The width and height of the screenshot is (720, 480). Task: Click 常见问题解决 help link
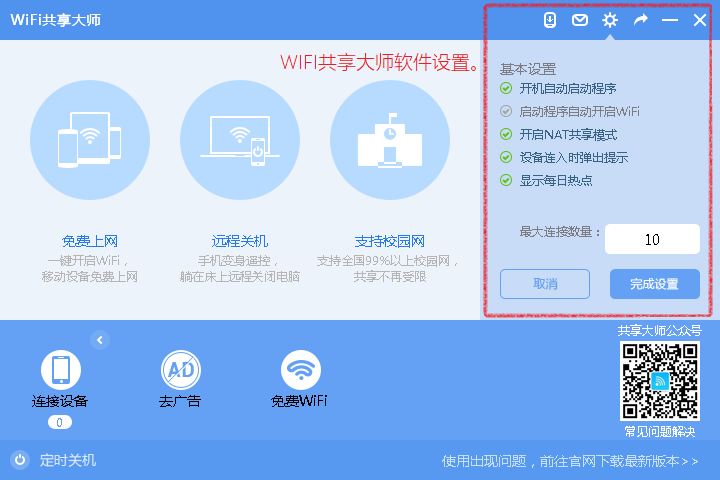(659, 431)
